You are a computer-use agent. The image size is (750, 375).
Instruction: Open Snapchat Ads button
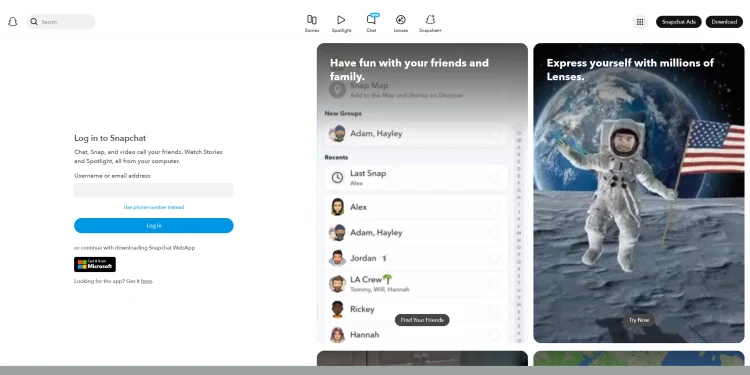(x=678, y=22)
